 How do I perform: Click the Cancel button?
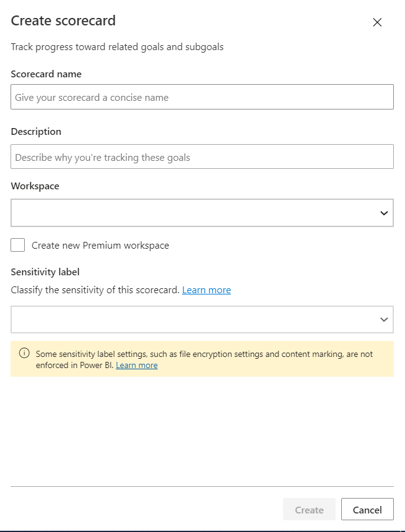pos(367,509)
